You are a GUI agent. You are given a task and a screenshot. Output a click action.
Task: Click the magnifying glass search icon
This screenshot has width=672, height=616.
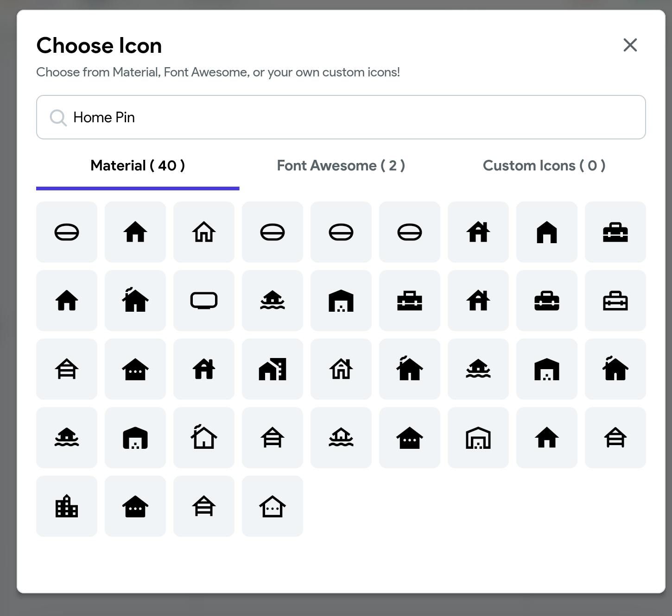pos(58,118)
